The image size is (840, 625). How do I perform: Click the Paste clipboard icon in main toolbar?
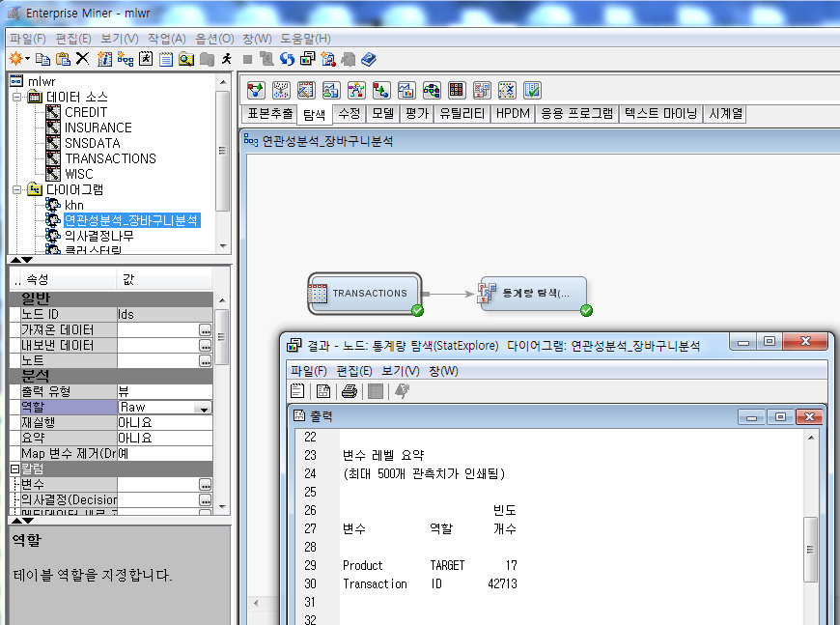coord(63,58)
